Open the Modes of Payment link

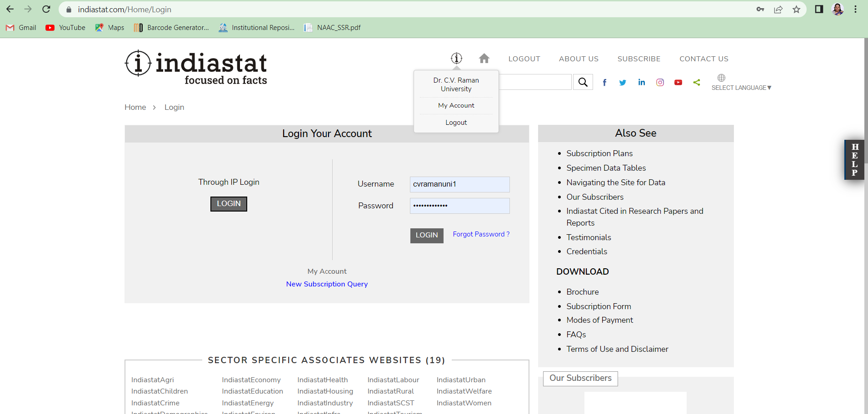599,320
